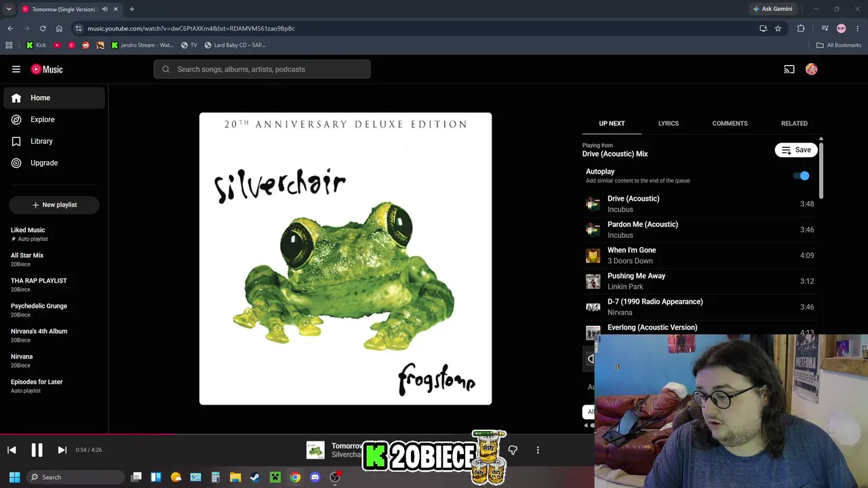Click the browser address bar URL

[x=191, y=28]
